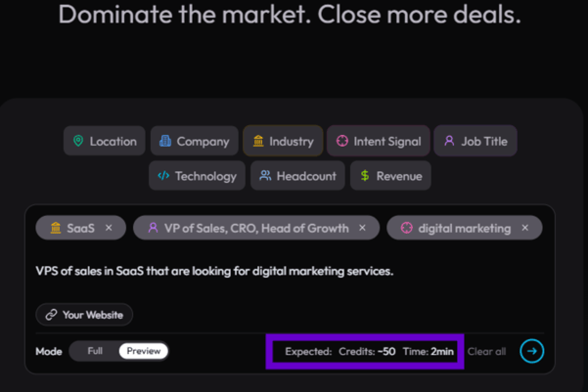Image resolution: width=588 pixels, height=392 pixels.
Task: Submit search with the arrow button
Action: [x=532, y=351]
